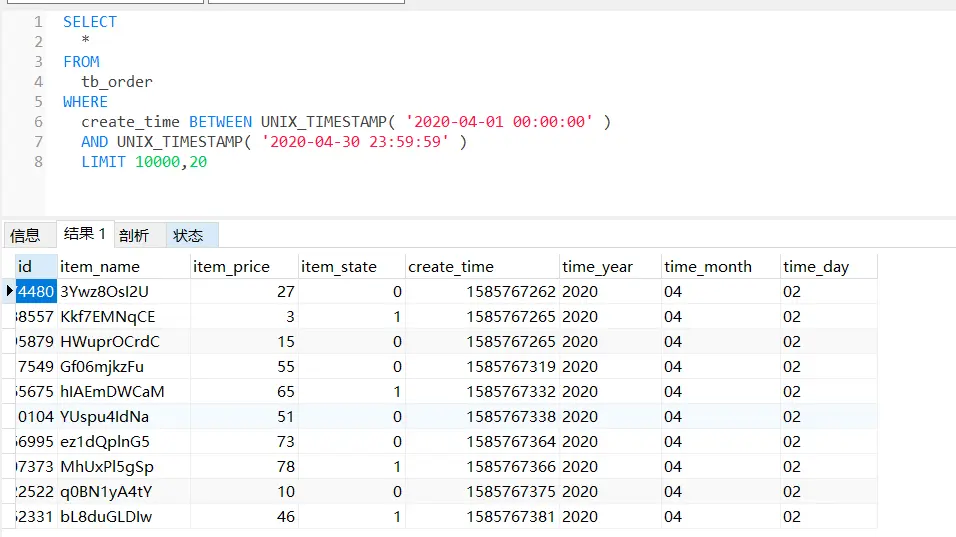
Task: Select the 结果 1 tab
Action: coord(85,234)
